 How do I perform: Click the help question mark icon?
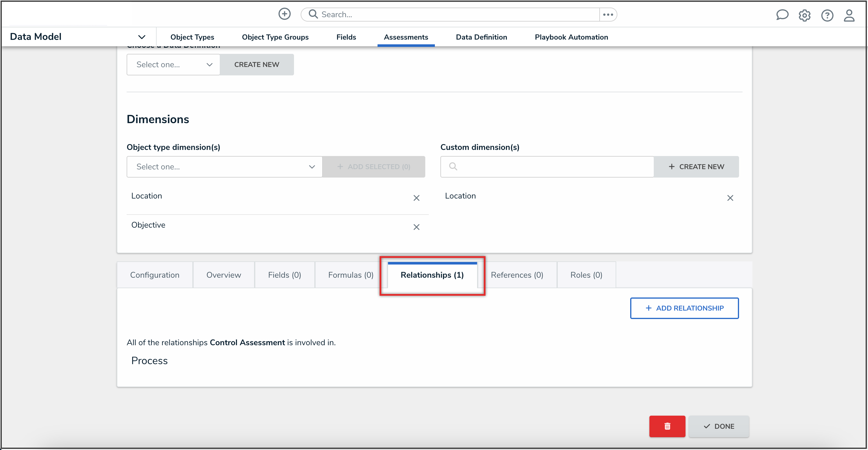(827, 15)
